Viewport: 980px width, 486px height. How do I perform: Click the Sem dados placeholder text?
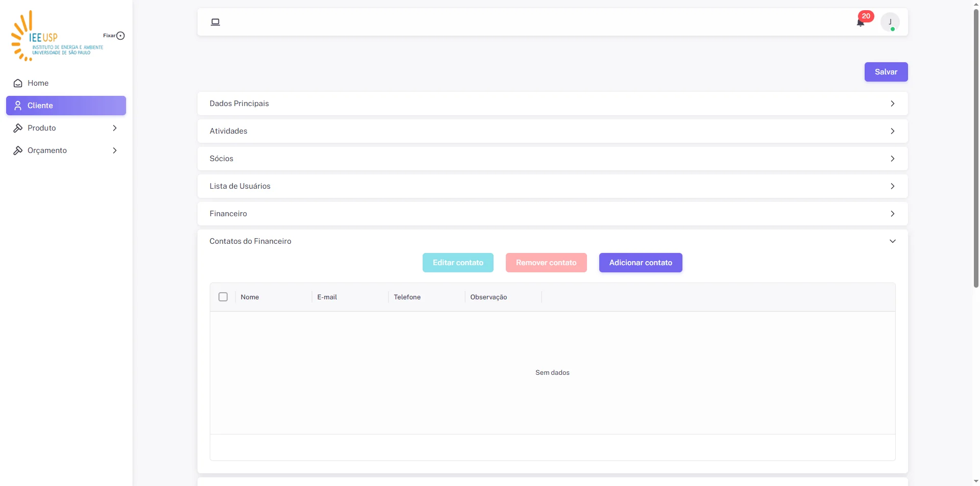tap(552, 373)
